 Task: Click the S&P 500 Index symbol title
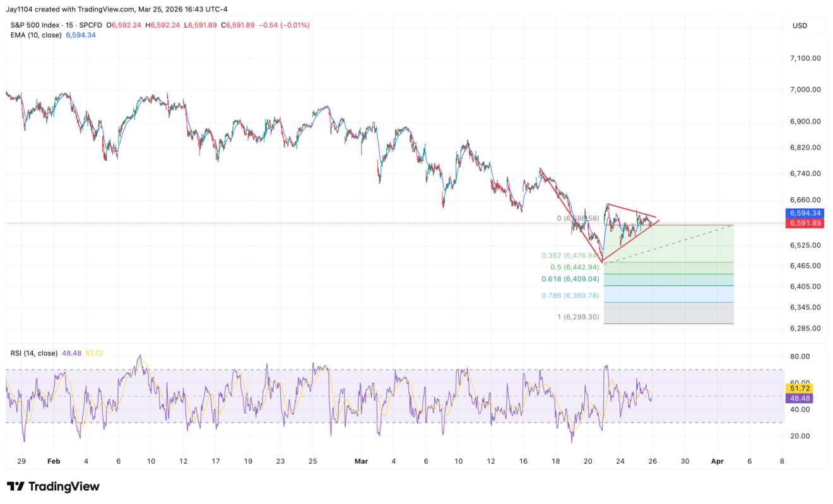(x=35, y=25)
